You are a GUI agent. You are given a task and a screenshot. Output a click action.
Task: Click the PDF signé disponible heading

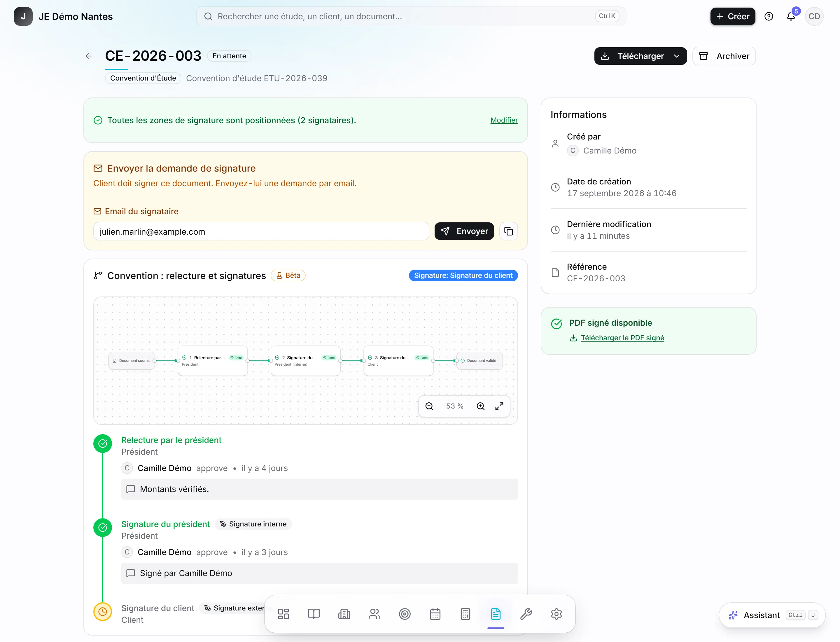coord(610,323)
